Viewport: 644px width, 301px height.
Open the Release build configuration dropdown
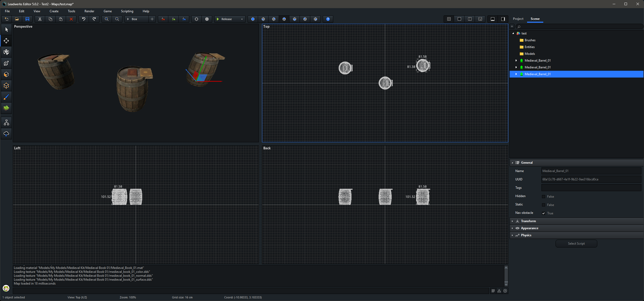click(x=242, y=19)
